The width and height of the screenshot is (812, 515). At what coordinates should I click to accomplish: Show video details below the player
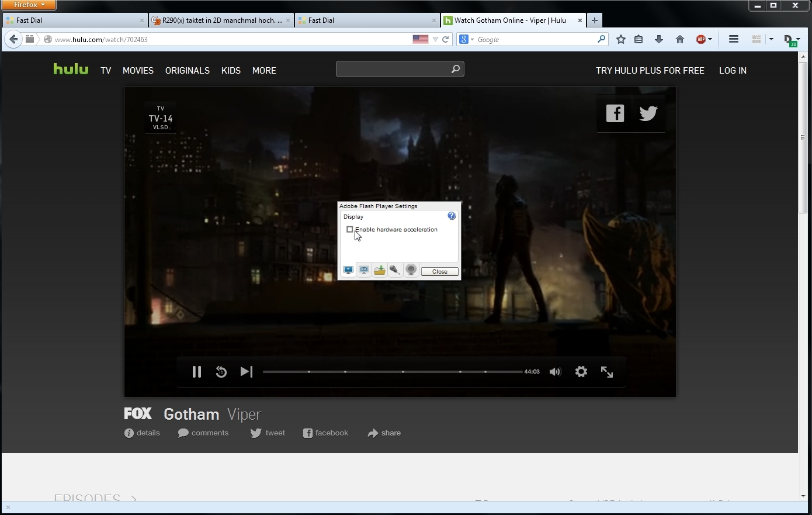pos(142,433)
